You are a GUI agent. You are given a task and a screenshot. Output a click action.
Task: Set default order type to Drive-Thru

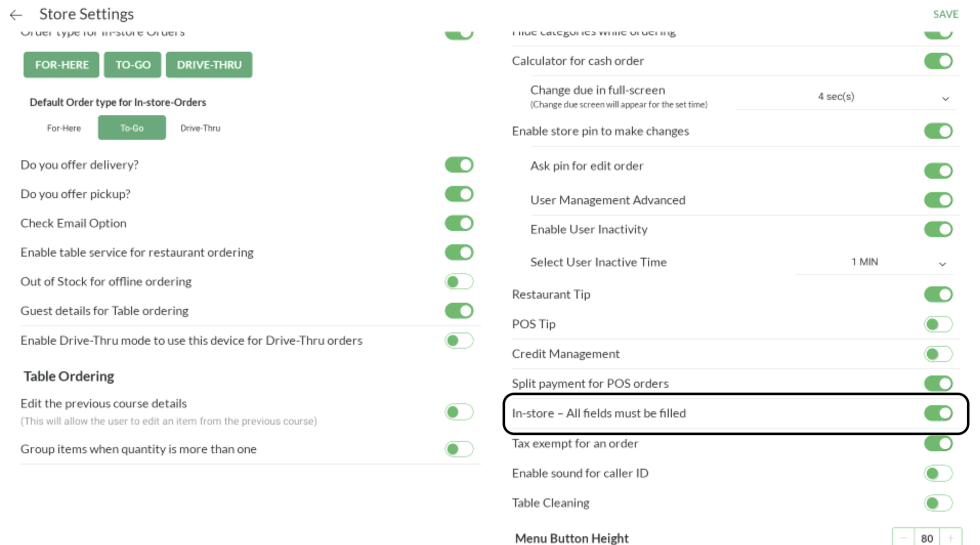(200, 128)
